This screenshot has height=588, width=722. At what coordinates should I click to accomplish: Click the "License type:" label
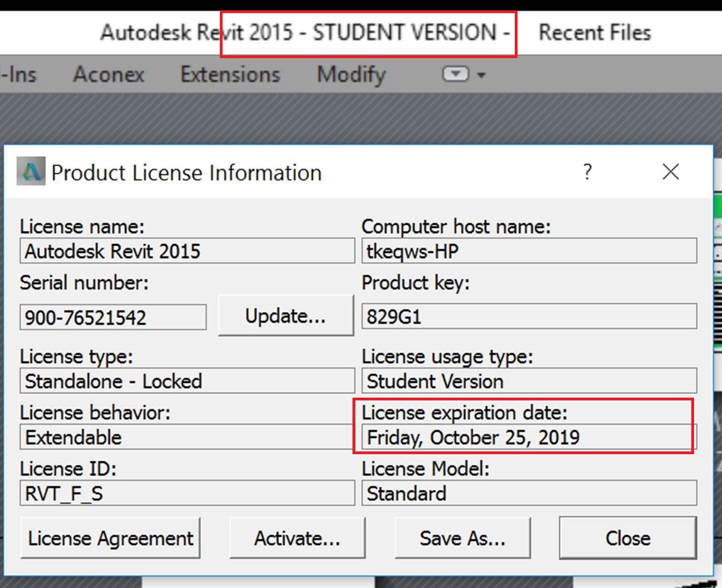point(76,357)
